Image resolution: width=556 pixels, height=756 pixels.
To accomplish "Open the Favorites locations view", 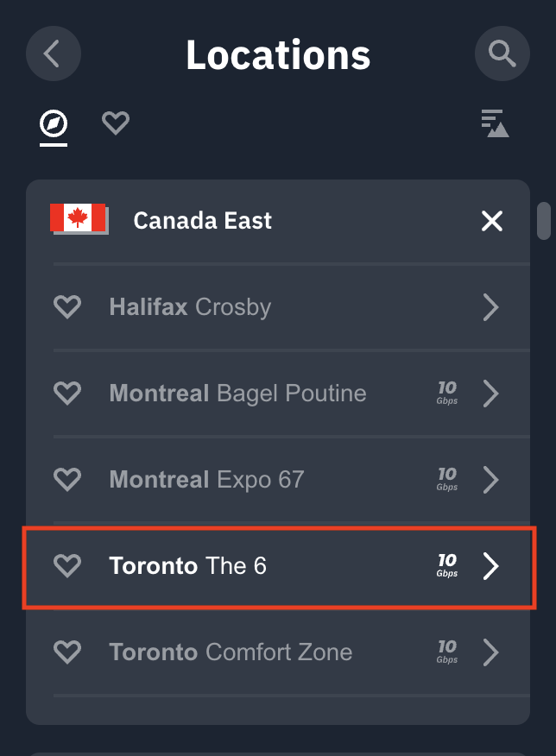I will coord(115,123).
